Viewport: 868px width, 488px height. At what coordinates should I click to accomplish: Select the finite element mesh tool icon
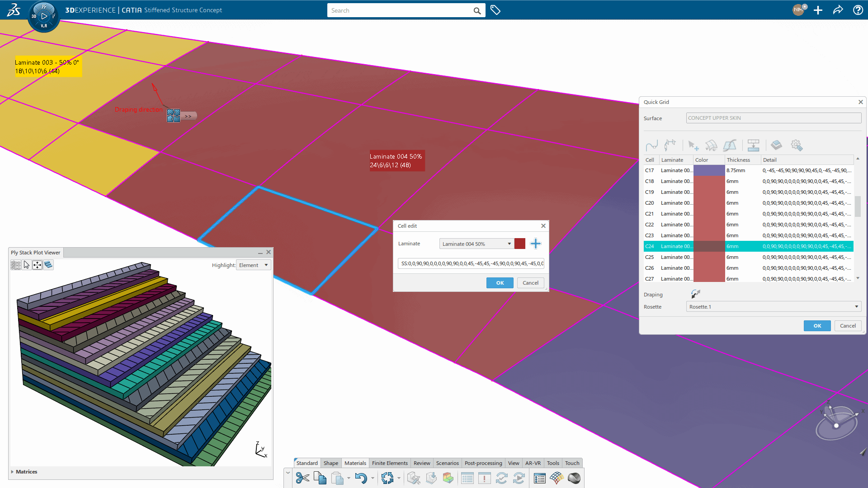(x=556, y=478)
